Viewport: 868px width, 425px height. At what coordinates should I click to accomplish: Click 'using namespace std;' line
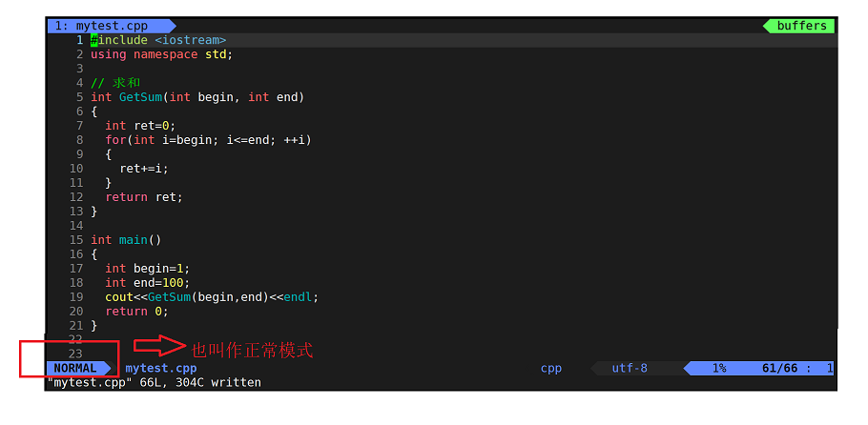162,54
